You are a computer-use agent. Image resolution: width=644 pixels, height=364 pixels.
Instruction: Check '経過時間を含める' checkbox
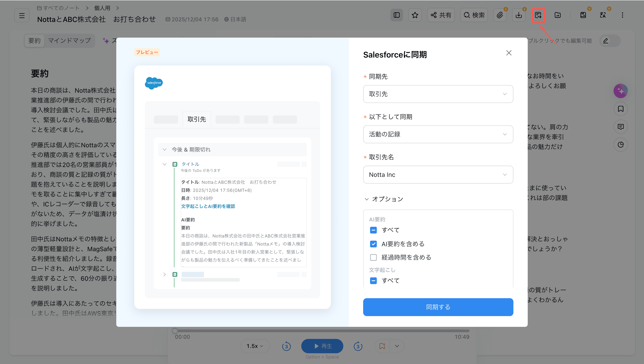pyautogui.click(x=373, y=257)
